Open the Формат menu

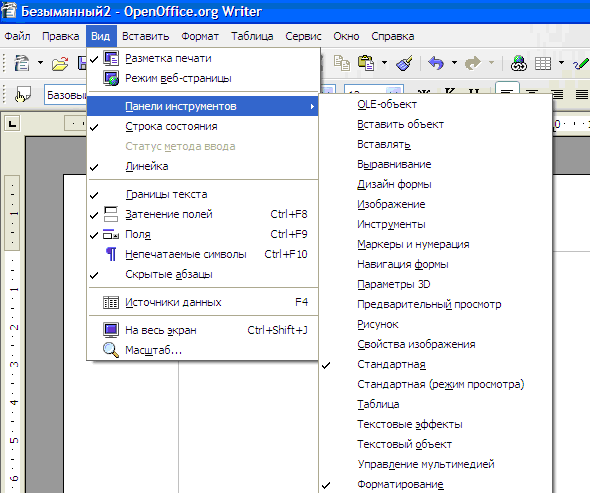(x=200, y=36)
